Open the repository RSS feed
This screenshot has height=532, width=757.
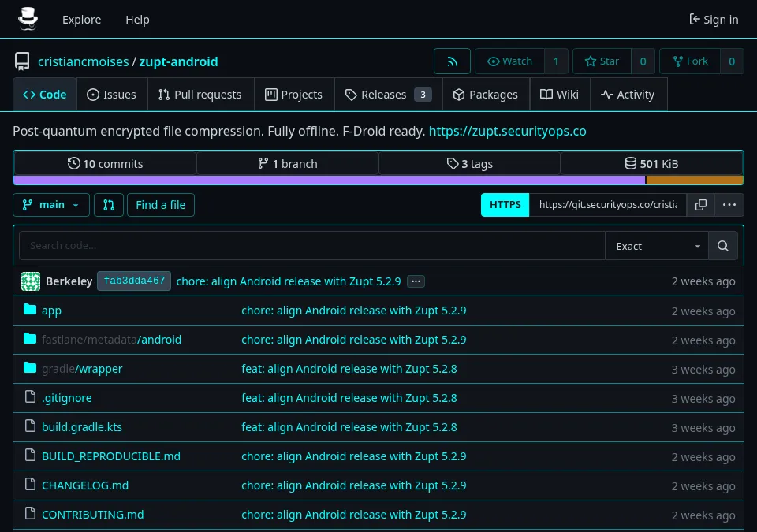tap(452, 61)
